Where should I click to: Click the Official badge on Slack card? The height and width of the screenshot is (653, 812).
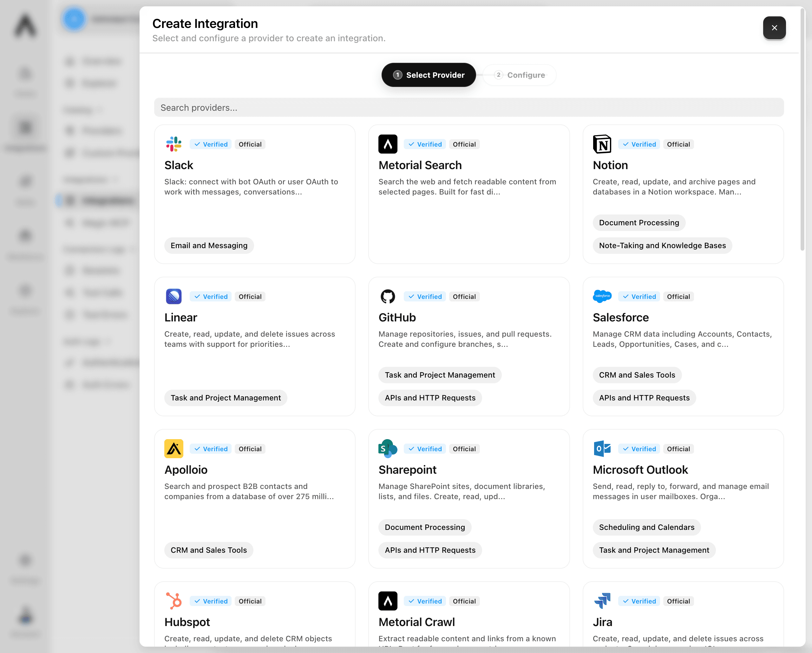pyautogui.click(x=250, y=144)
